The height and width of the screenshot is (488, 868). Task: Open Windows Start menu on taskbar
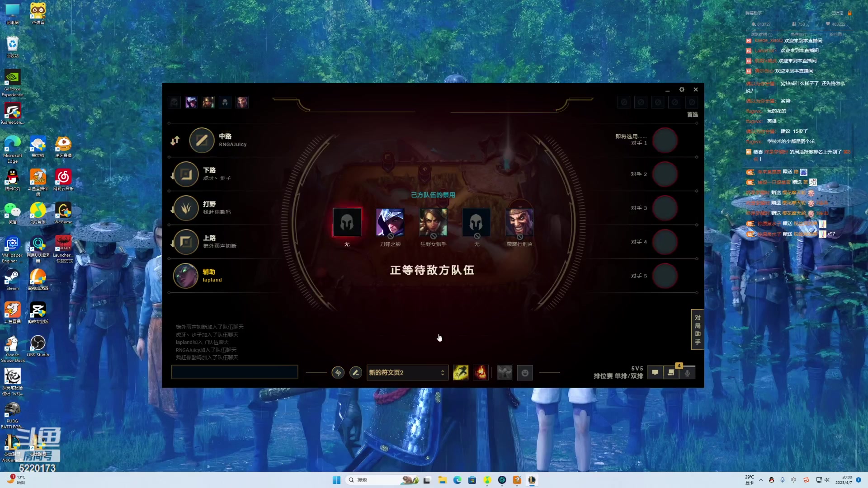(336, 480)
